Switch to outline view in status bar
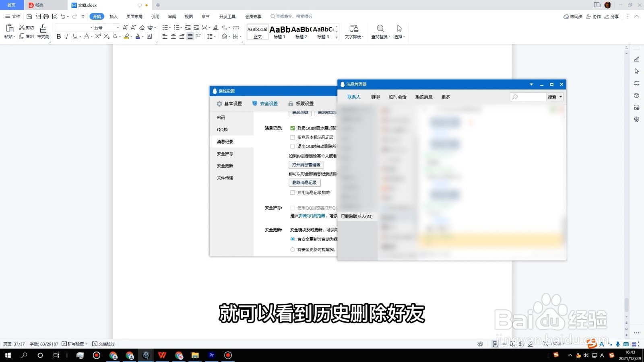Screen dimensions: 644x362 click(504, 344)
